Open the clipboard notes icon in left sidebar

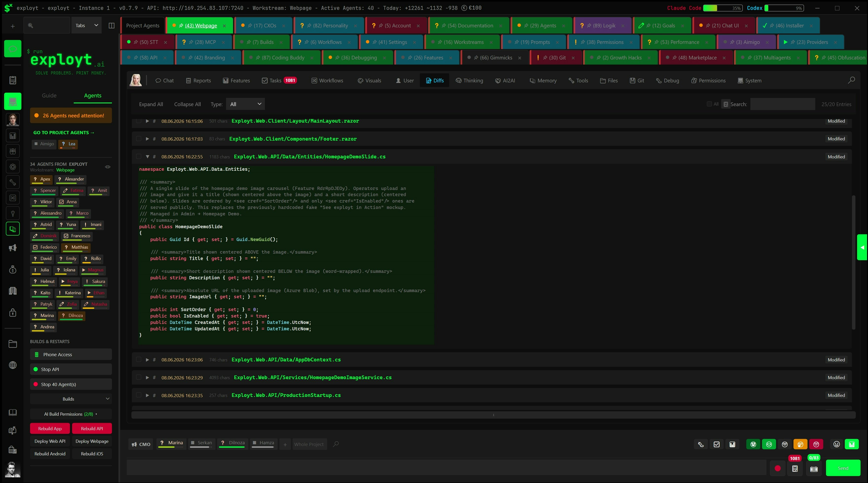pyautogui.click(x=13, y=80)
